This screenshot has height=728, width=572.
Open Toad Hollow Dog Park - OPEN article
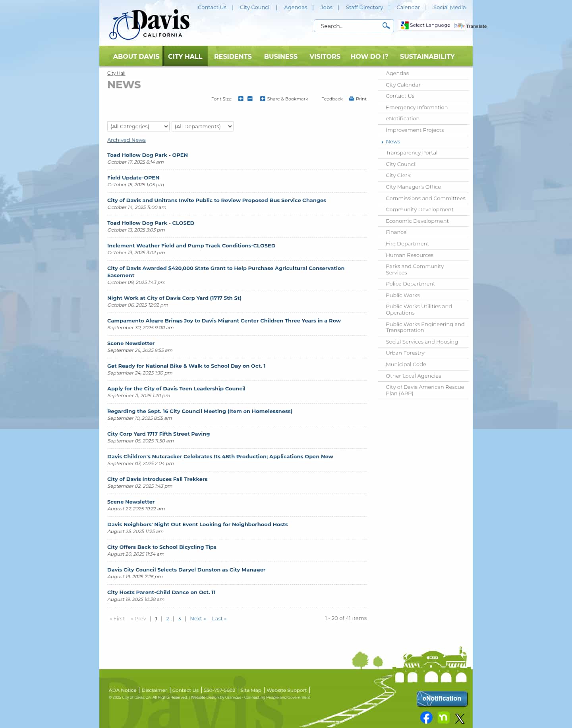coord(147,155)
